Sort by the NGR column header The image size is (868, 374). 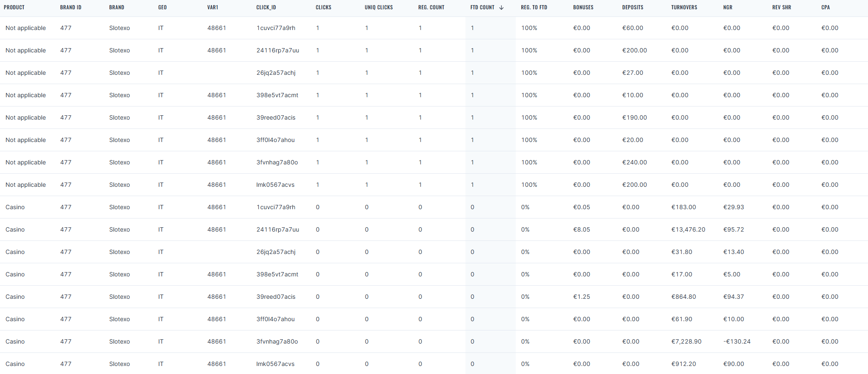point(728,8)
